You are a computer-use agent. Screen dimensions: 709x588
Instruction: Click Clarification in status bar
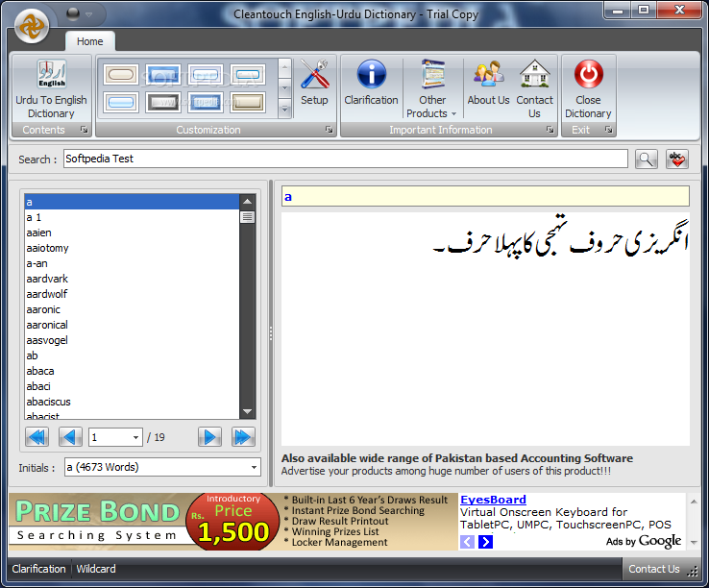click(x=38, y=569)
